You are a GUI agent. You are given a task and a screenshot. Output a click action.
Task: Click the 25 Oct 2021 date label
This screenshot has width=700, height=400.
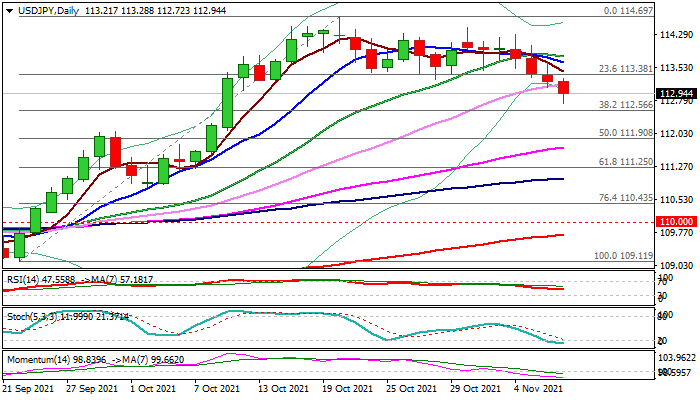pyautogui.click(x=410, y=387)
